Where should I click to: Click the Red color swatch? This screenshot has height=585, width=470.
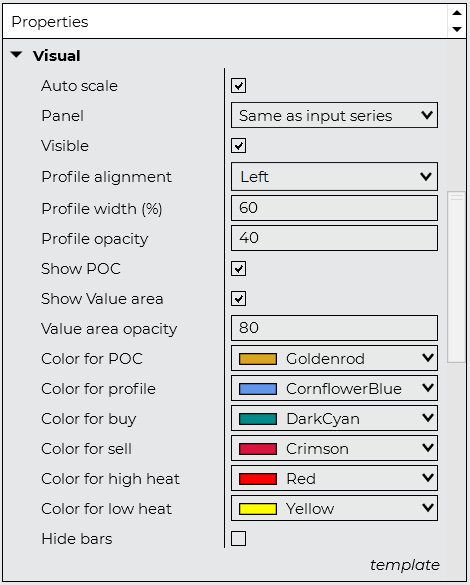pos(258,479)
